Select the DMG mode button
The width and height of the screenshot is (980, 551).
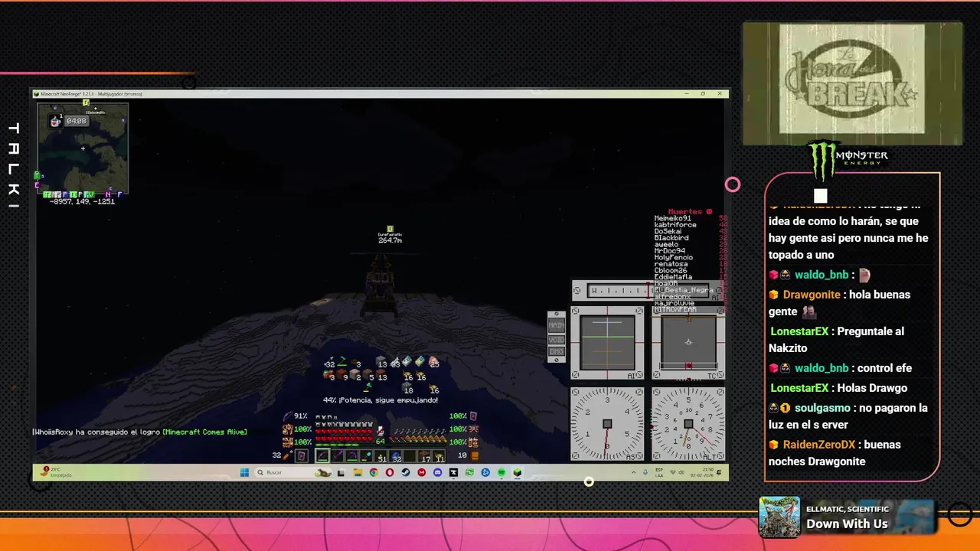pos(557,352)
